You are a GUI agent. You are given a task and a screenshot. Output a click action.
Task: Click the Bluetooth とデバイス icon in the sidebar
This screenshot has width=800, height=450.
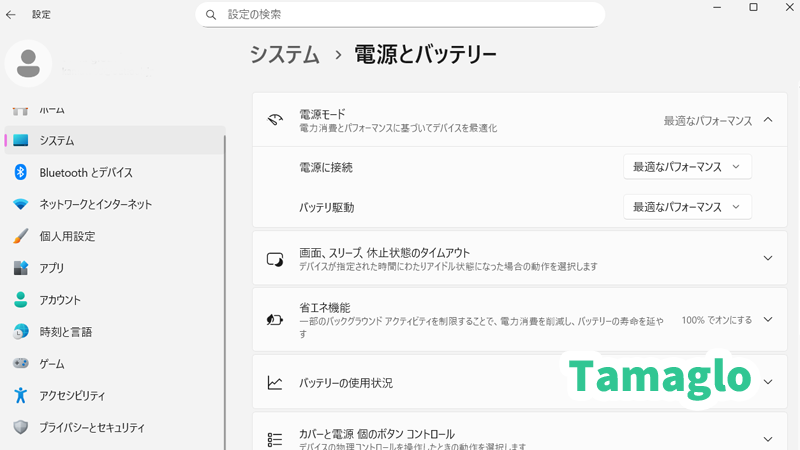pyautogui.click(x=20, y=172)
